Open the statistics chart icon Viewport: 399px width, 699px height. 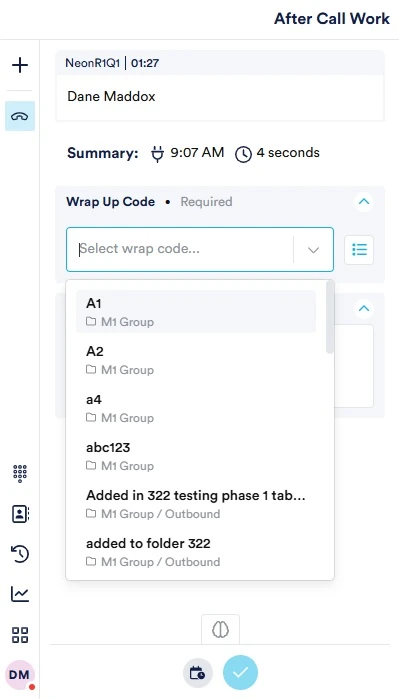tap(20, 594)
